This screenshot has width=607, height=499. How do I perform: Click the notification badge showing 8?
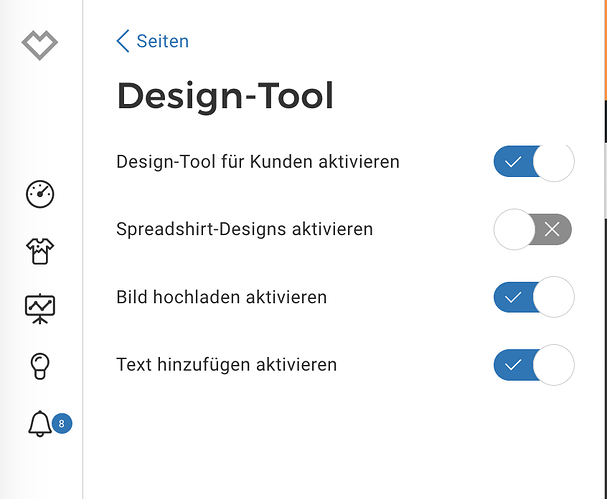(x=62, y=424)
